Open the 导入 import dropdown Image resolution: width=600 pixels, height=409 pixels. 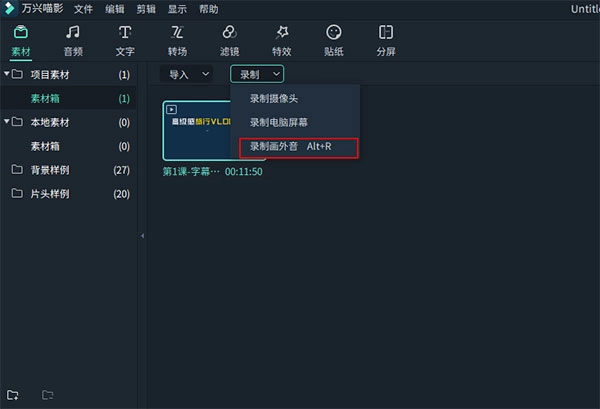[186, 74]
